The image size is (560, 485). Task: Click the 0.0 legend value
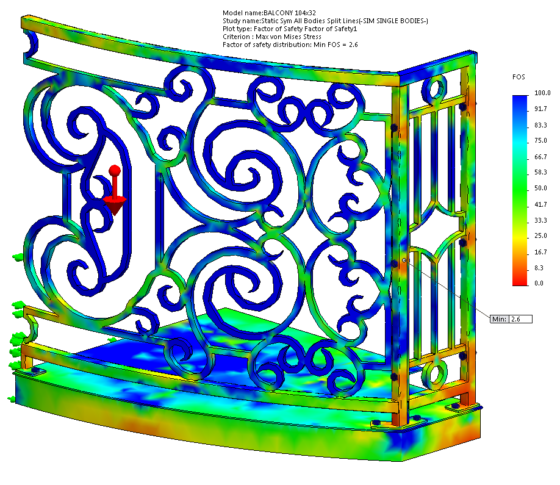coord(539,283)
